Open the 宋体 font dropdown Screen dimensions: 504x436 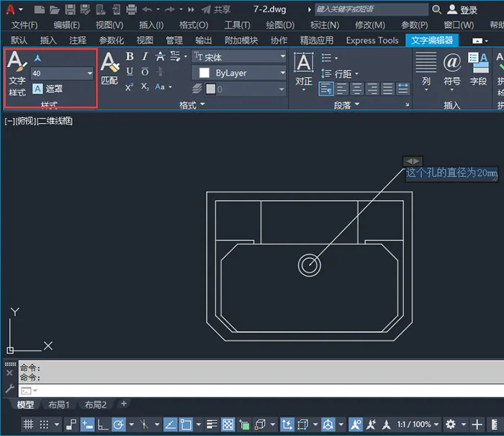240,57
